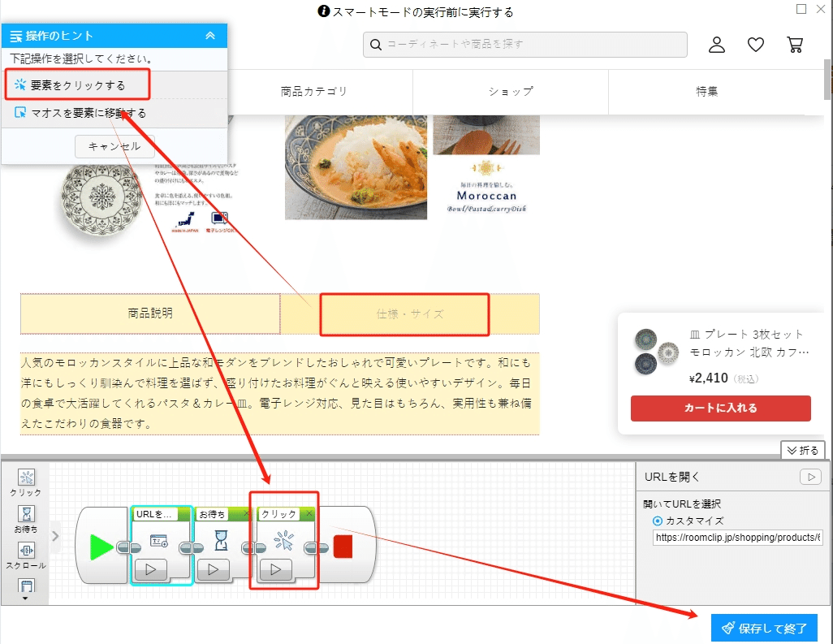Click the curry dish product photo
Screen dimensions: 833x644
pos(356,167)
